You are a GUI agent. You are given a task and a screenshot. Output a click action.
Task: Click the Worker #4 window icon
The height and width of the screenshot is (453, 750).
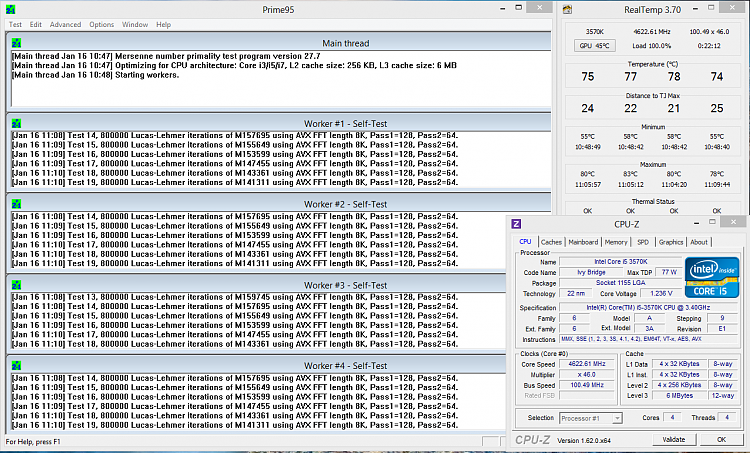16,365
